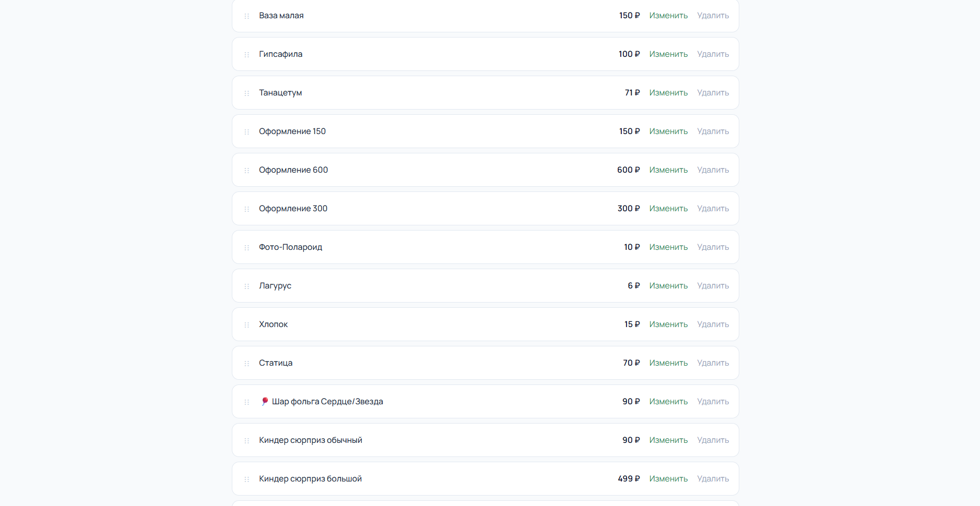Click the drag handle beside Хлопок

tap(247, 325)
